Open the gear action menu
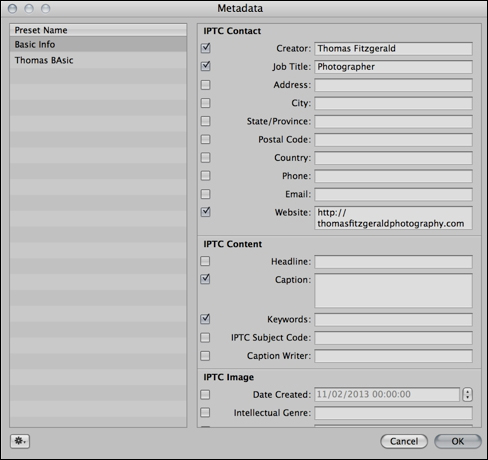 20,441
